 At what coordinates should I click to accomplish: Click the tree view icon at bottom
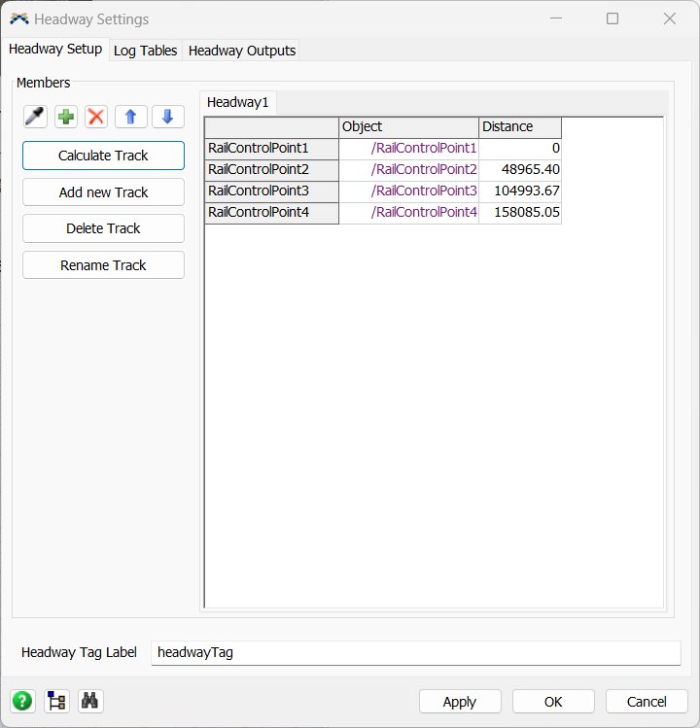click(56, 701)
